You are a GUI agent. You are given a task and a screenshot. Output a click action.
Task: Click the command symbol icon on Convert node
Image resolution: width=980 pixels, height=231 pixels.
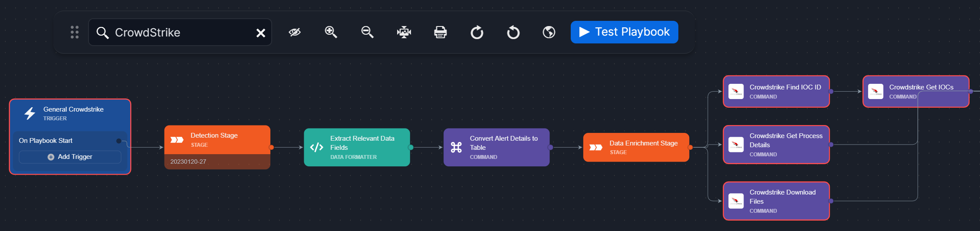tap(456, 147)
